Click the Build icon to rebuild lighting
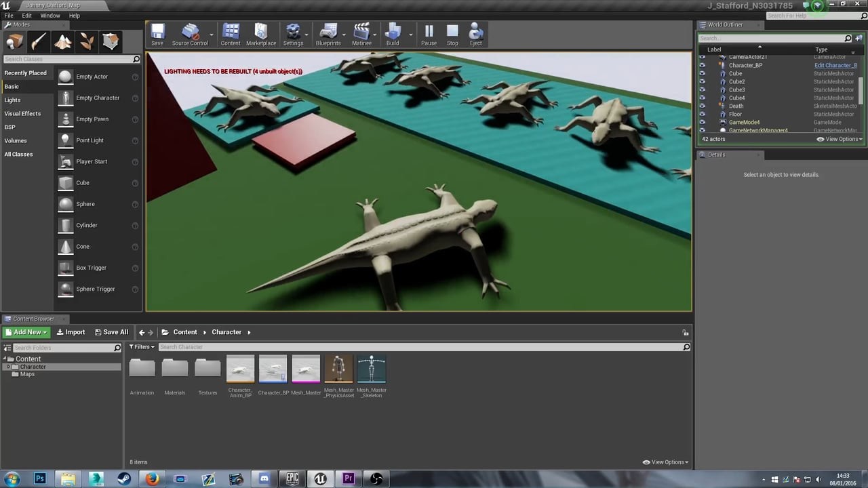Viewport: 868px width, 488px height. click(x=392, y=34)
